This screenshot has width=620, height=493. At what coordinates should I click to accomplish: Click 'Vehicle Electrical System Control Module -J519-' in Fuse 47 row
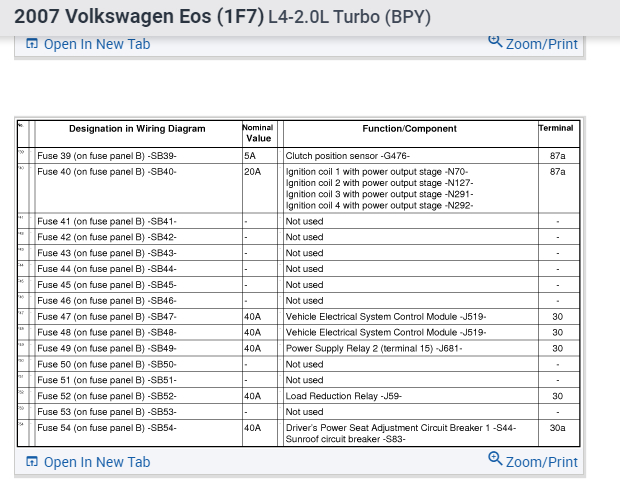pos(386,317)
